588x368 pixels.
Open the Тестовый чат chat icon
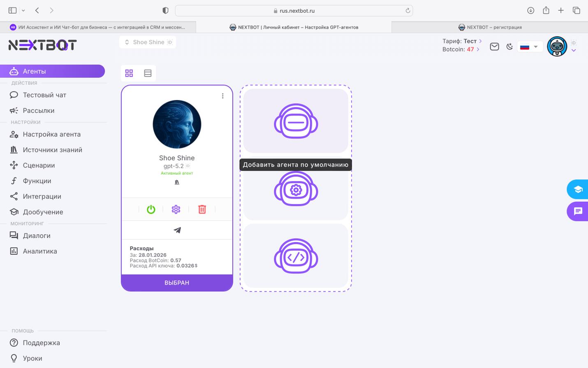point(14,95)
